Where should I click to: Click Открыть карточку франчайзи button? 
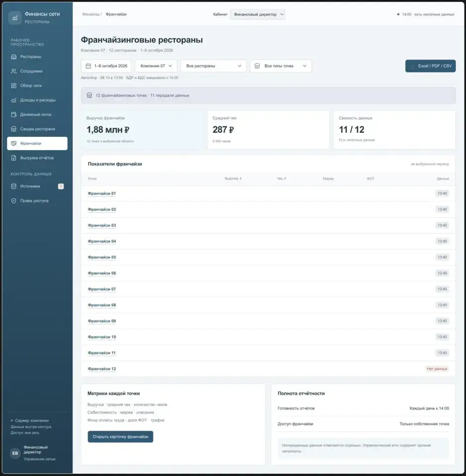120,436
